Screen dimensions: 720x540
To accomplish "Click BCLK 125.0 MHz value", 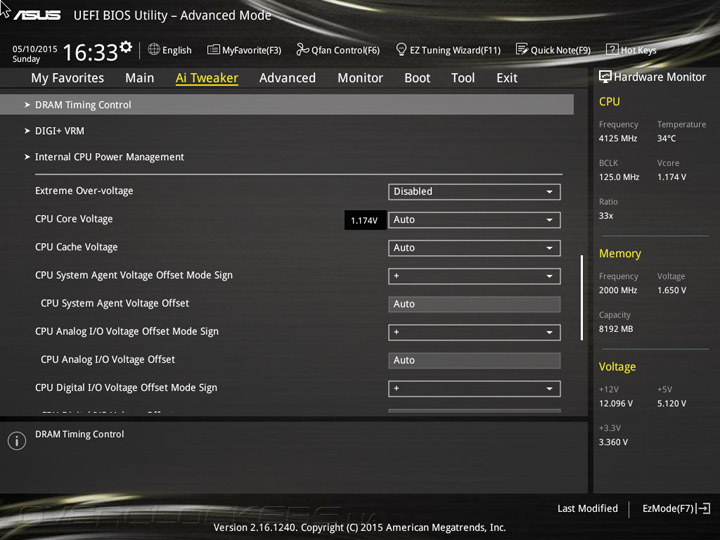I will pyautogui.click(x=619, y=177).
